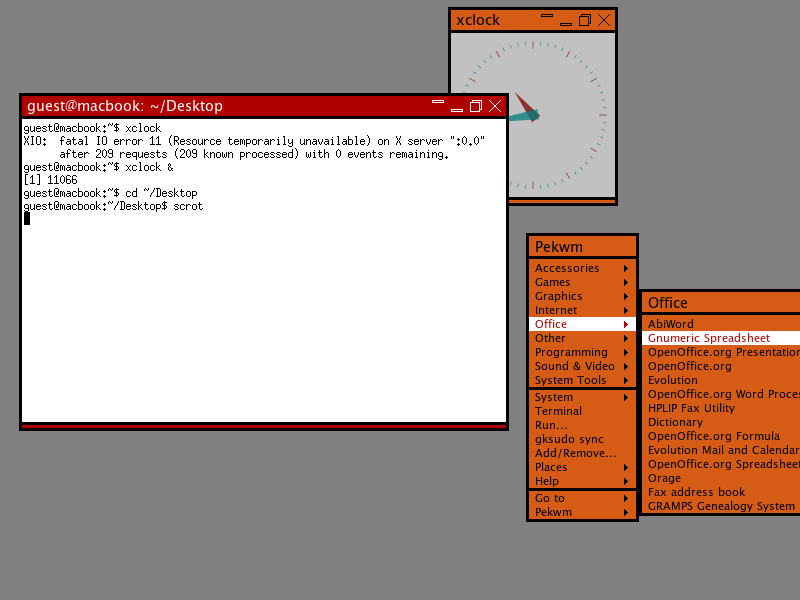The height and width of the screenshot is (600, 800).
Task: Close the terminal window
Action: coord(495,106)
